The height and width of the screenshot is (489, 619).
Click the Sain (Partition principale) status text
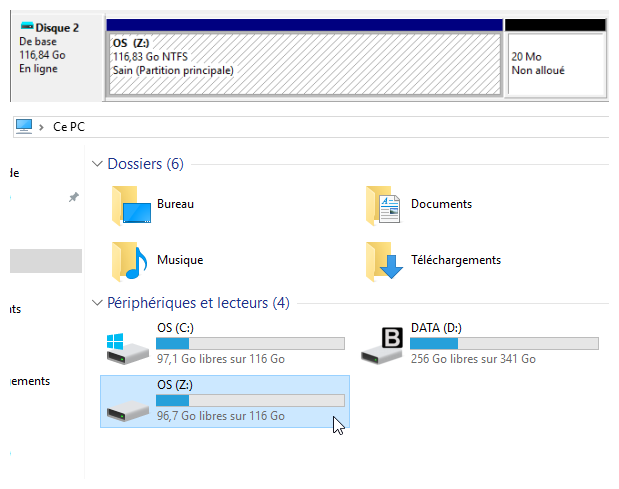click(173, 71)
